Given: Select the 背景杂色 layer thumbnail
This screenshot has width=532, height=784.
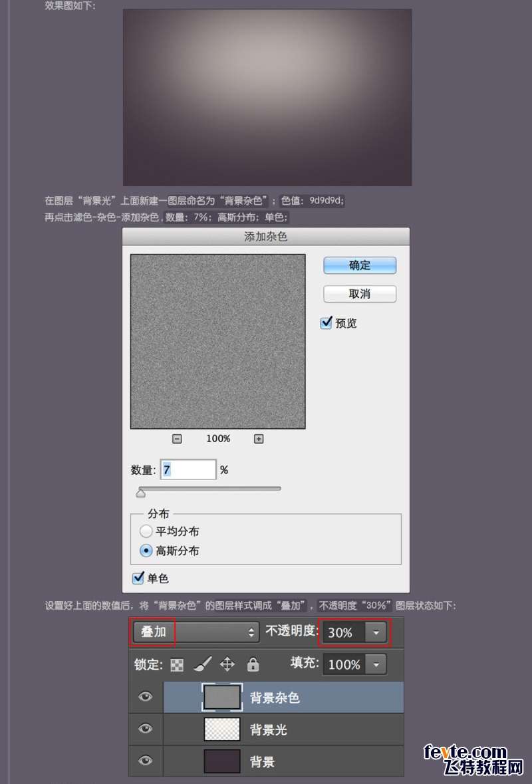Looking at the screenshot, I should [x=222, y=697].
